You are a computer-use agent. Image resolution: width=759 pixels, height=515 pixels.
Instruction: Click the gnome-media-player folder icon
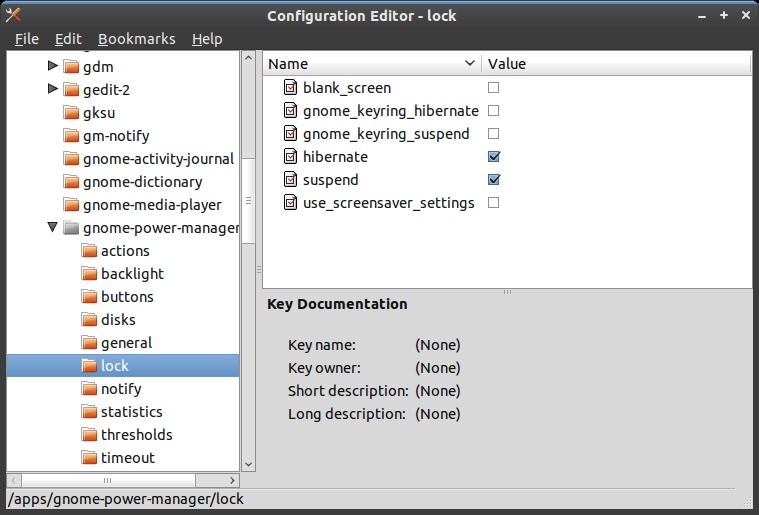click(71, 205)
